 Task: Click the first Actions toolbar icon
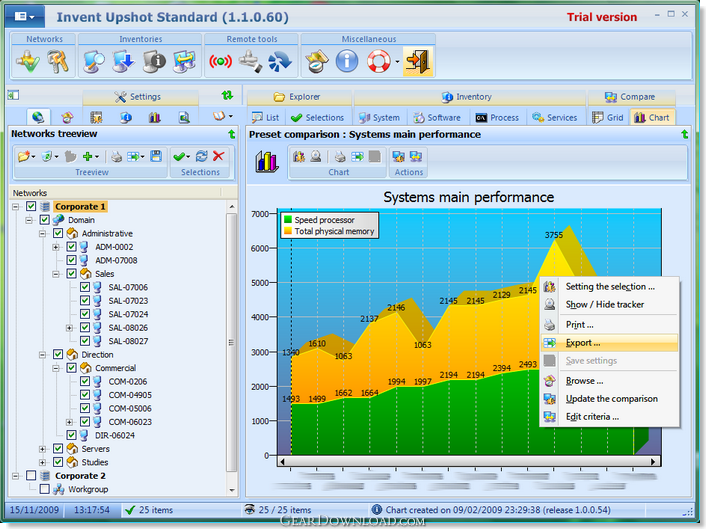[x=398, y=156]
